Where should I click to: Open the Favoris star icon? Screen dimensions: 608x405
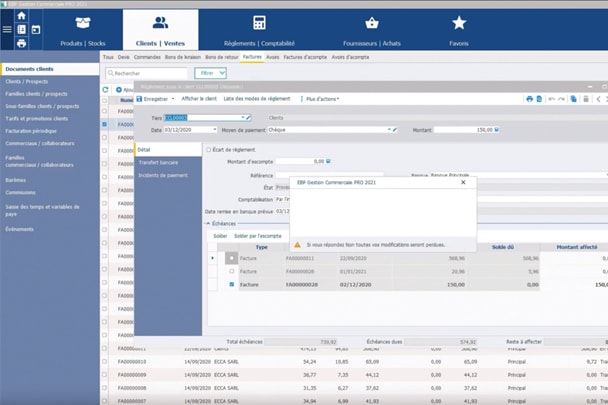pos(459,24)
